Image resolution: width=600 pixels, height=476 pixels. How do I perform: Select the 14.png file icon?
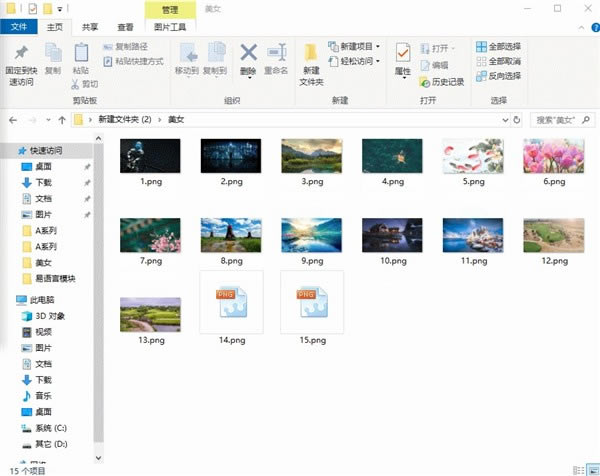click(x=232, y=302)
